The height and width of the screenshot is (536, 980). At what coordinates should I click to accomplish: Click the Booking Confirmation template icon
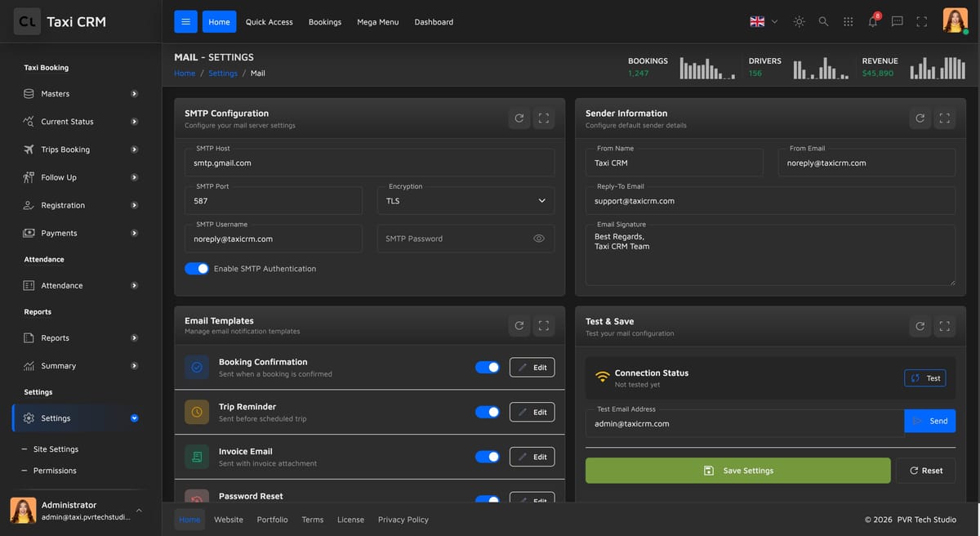point(197,368)
